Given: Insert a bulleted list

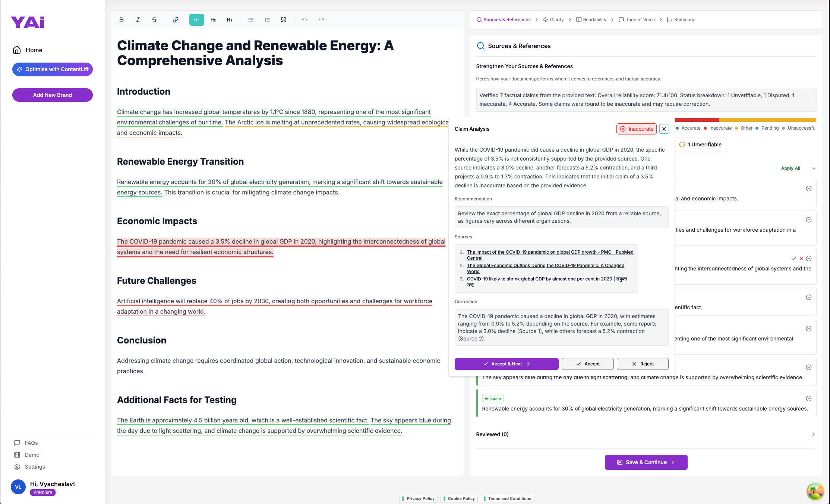Looking at the screenshot, I should (x=251, y=20).
